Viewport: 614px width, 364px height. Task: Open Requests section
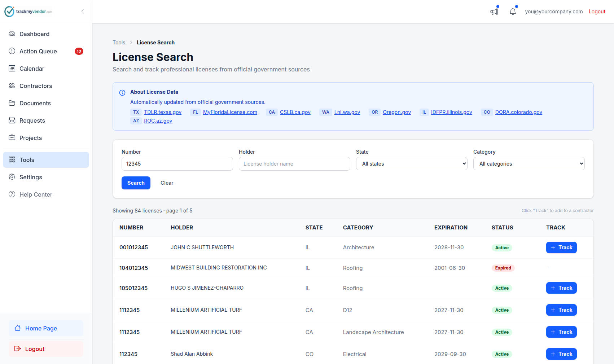click(x=46, y=120)
